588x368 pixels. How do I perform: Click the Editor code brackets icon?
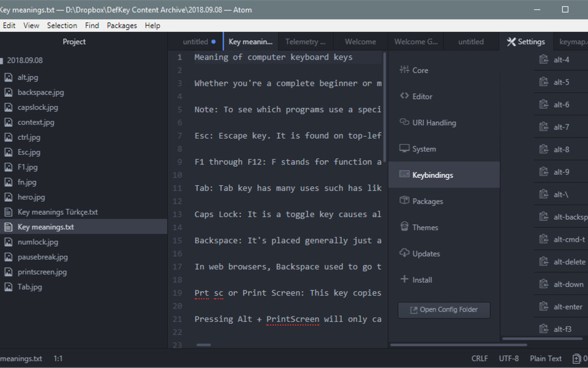pos(404,96)
